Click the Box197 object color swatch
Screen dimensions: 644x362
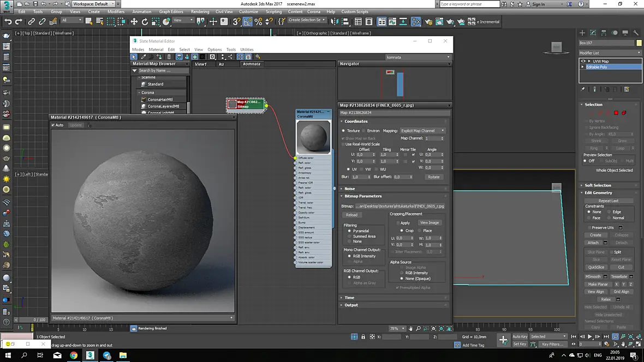[x=639, y=43]
